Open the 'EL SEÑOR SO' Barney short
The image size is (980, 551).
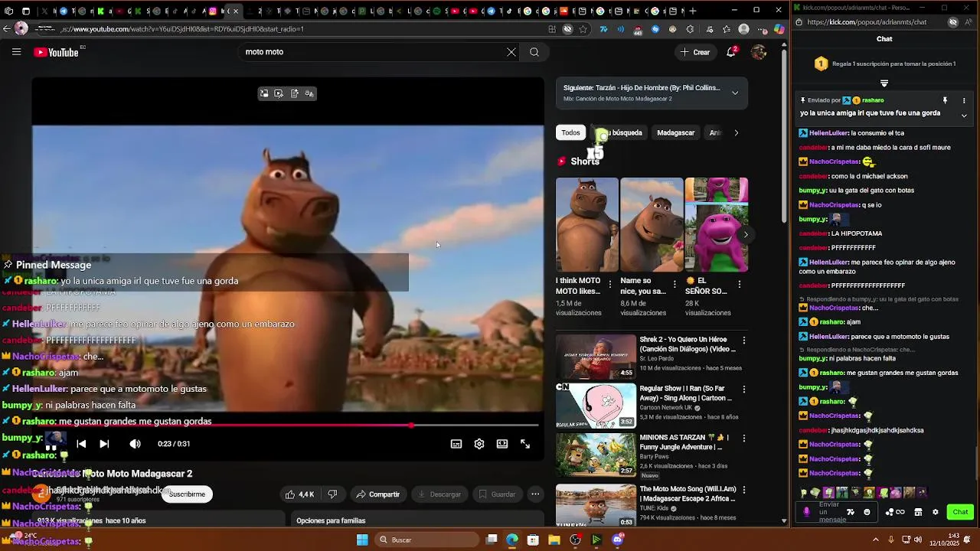click(x=716, y=225)
